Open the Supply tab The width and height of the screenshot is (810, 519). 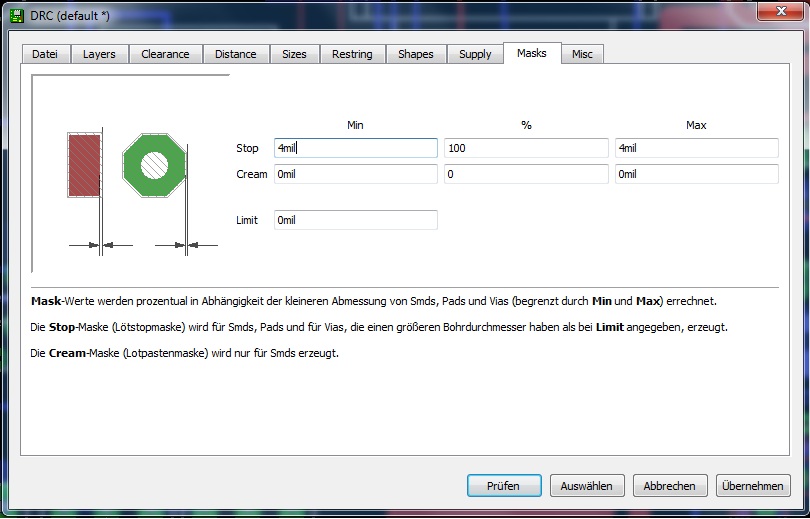coord(475,54)
